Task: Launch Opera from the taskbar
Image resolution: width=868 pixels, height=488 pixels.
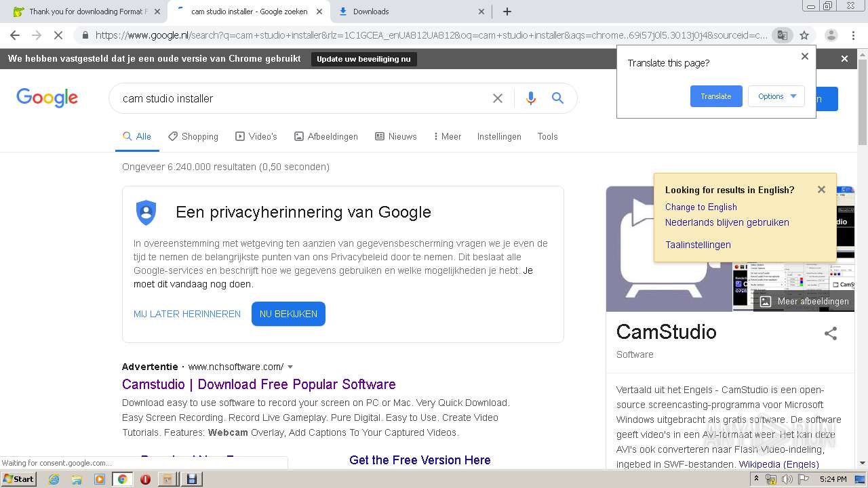Action: pyautogui.click(x=145, y=479)
